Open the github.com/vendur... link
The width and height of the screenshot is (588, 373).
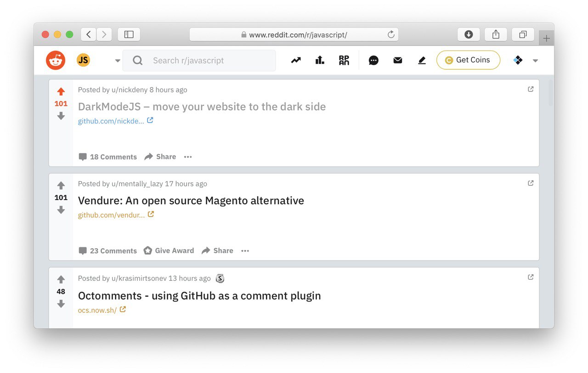click(116, 215)
